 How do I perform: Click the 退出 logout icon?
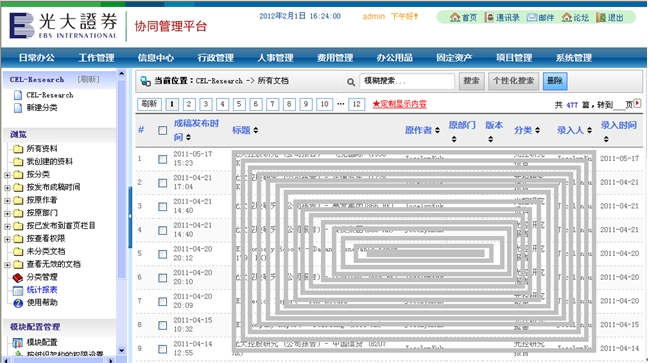click(601, 17)
